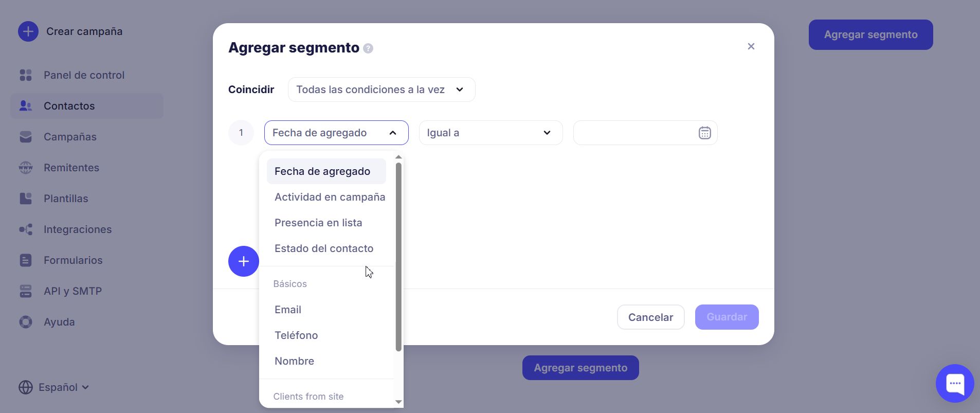
Task: Choose Teléfono under Básicos
Action: coord(296,335)
